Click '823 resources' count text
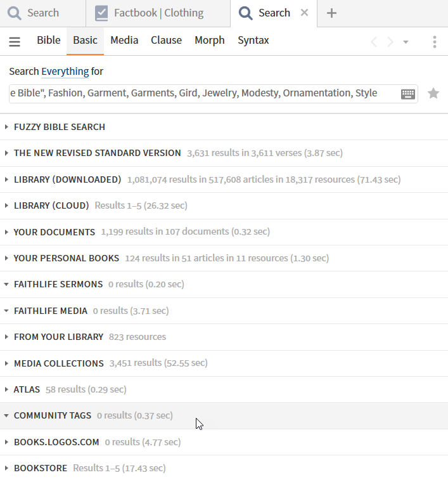 tap(138, 337)
